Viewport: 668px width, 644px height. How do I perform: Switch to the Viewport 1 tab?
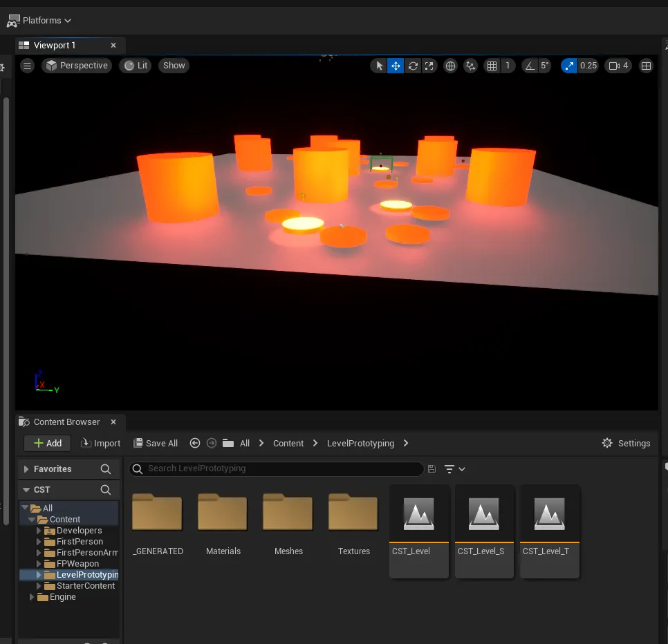55,46
